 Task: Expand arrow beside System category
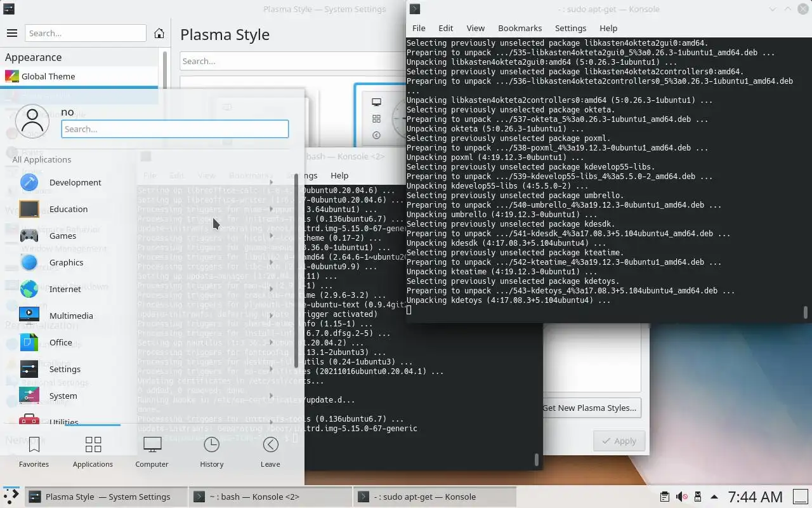pyautogui.click(x=272, y=396)
